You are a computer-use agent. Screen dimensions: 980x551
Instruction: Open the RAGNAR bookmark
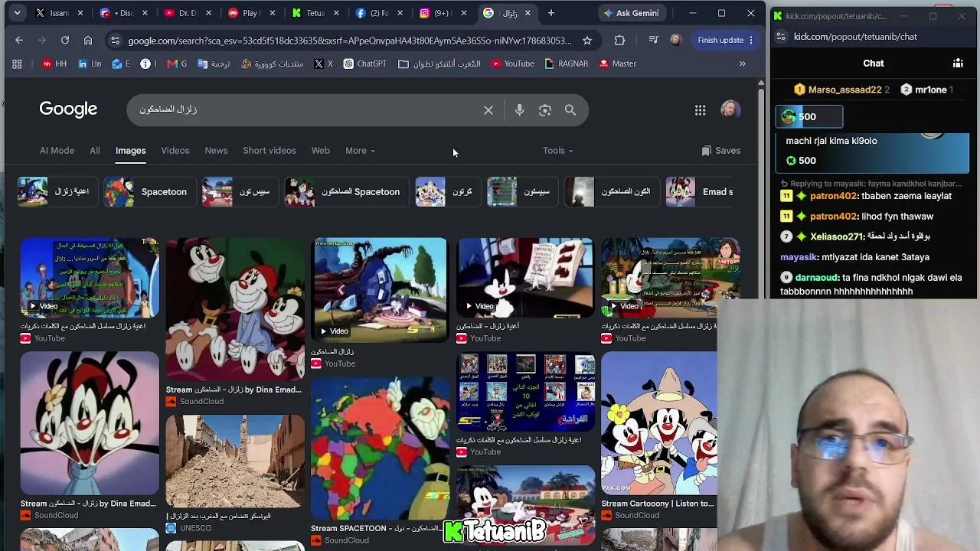tap(567, 64)
